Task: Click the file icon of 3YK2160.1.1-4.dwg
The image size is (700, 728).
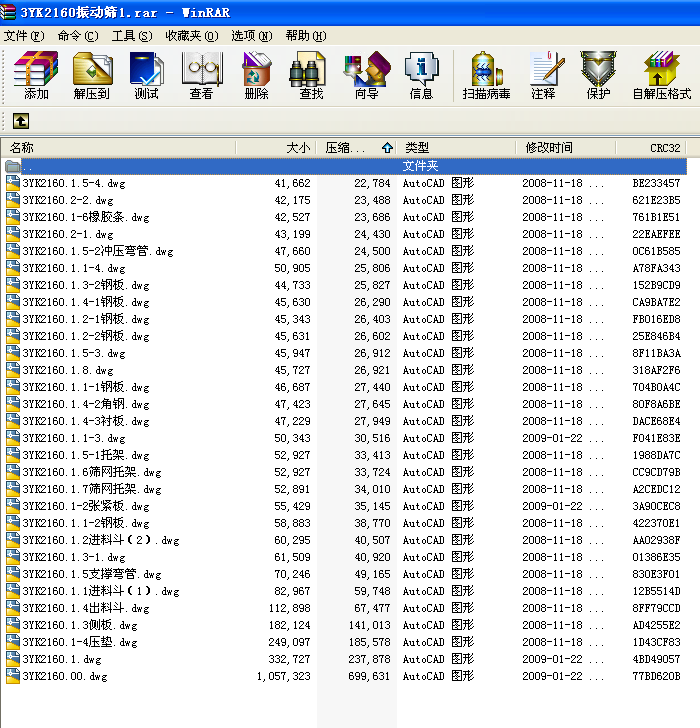Action: click(13, 268)
